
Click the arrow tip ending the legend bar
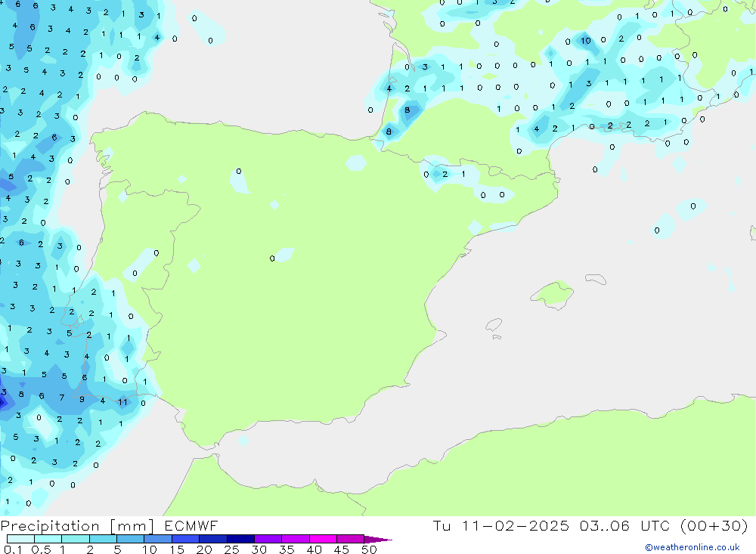tap(379, 539)
